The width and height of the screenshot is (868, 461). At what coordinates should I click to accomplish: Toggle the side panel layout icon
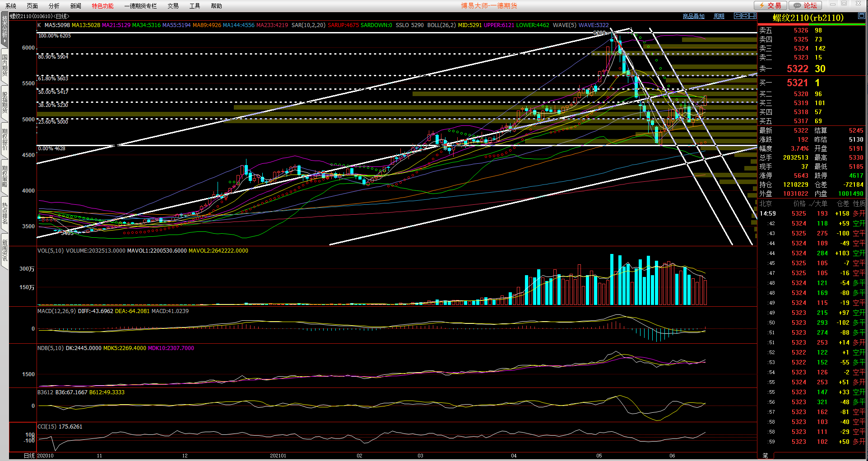click(x=752, y=16)
